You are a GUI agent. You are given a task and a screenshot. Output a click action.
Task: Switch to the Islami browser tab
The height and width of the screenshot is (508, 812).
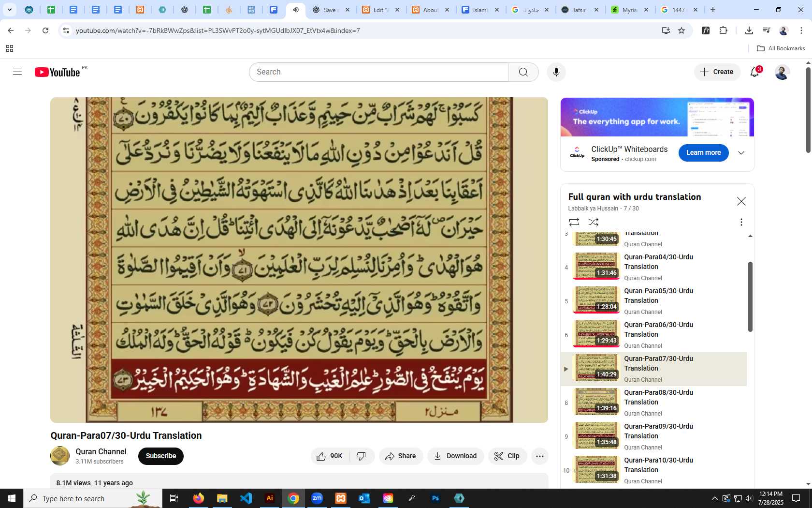pos(480,10)
